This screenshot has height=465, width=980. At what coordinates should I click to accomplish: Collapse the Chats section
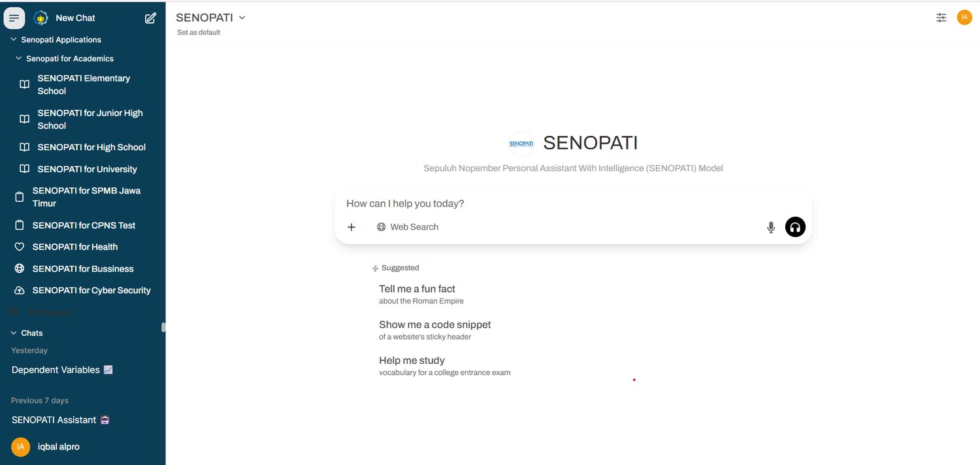pyautogui.click(x=27, y=333)
